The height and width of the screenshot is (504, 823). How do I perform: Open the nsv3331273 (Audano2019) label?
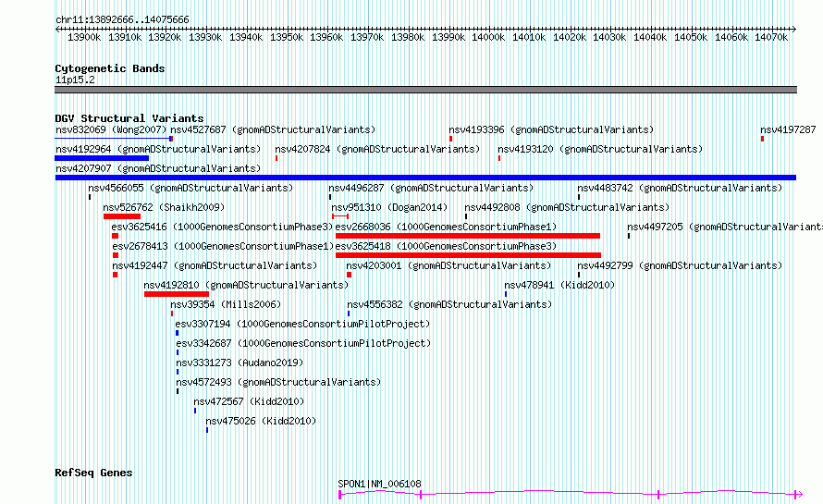tap(240, 363)
